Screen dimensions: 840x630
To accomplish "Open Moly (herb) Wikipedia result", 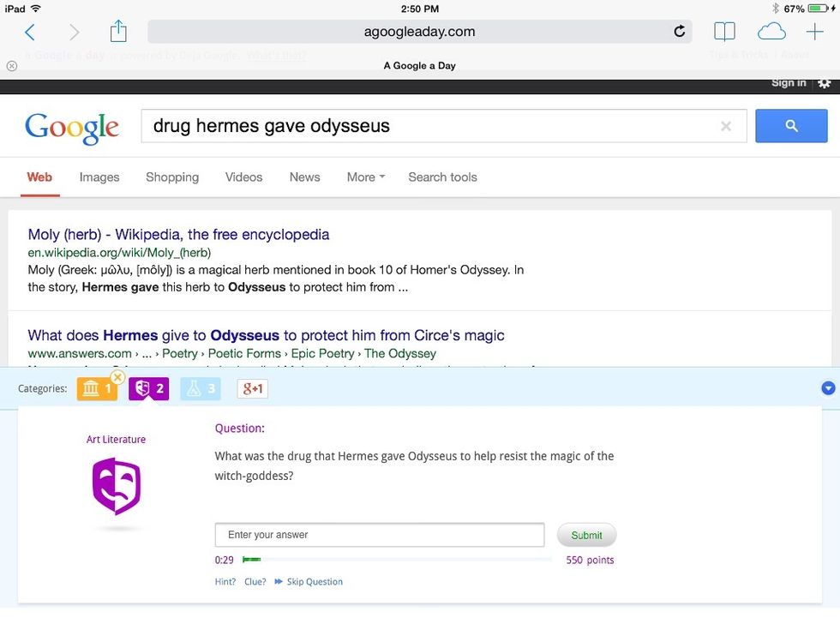I will pyautogui.click(x=178, y=235).
